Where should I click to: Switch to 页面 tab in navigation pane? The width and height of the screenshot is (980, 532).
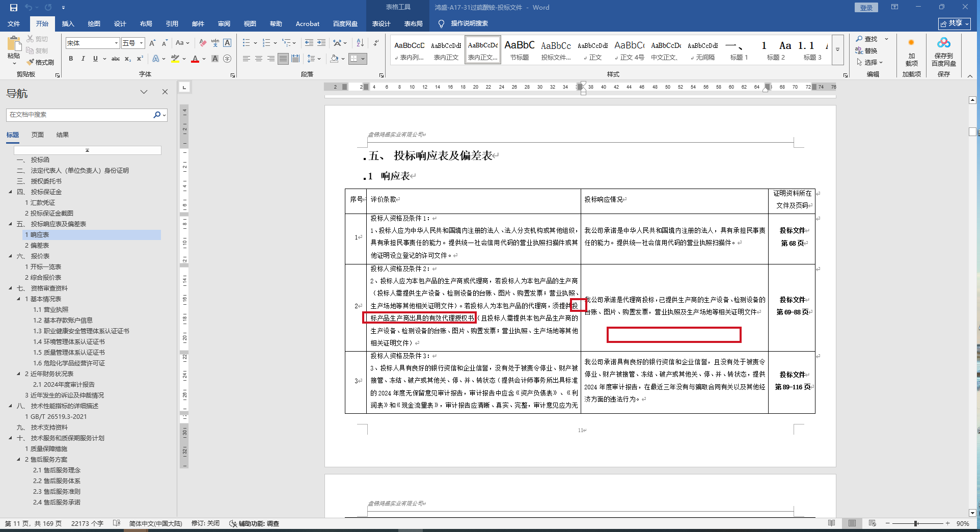pyautogui.click(x=38, y=135)
